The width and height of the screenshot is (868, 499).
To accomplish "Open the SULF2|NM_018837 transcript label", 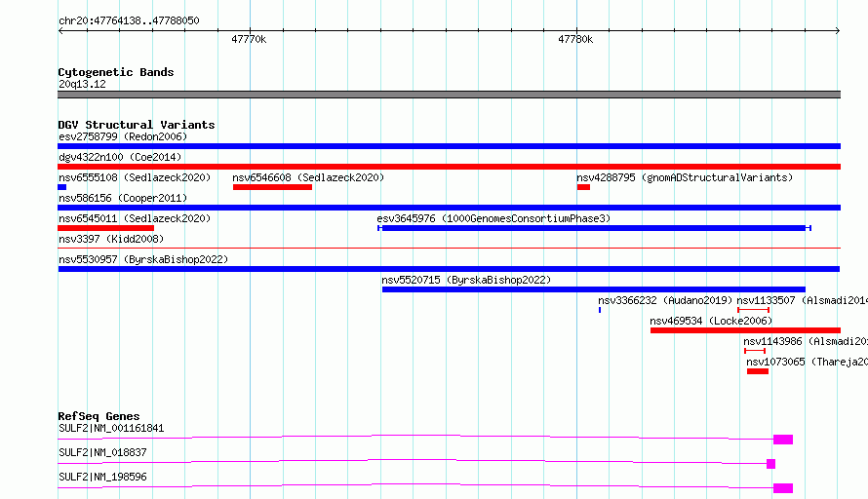I will [x=102, y=452].
